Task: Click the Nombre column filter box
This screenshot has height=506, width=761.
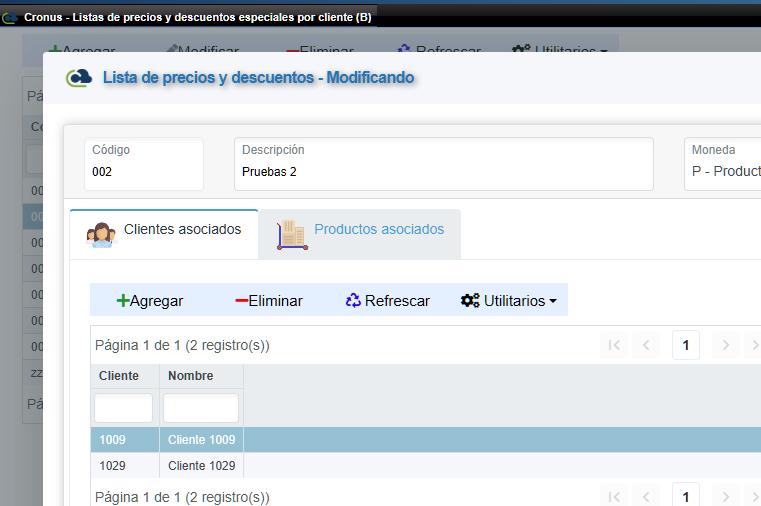Action: [200, 408]
